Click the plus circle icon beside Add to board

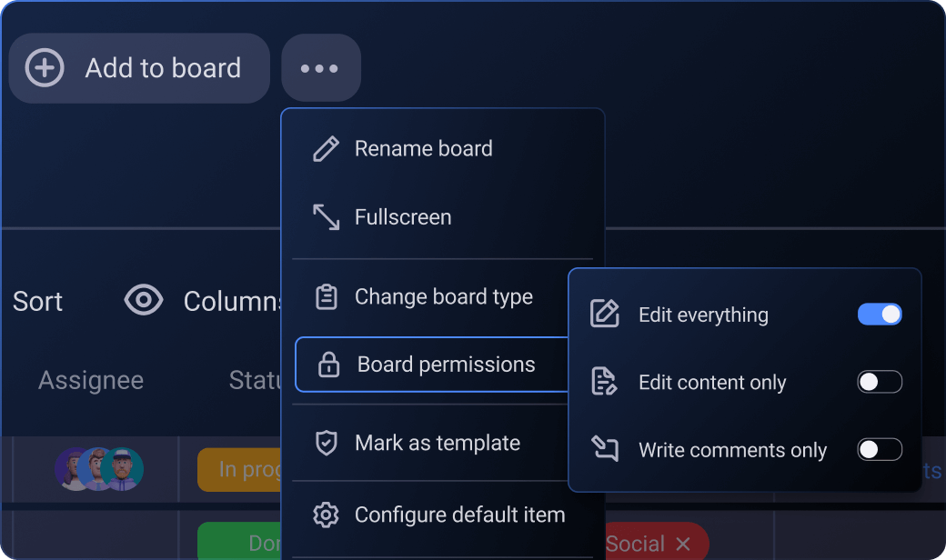[45, 68]
